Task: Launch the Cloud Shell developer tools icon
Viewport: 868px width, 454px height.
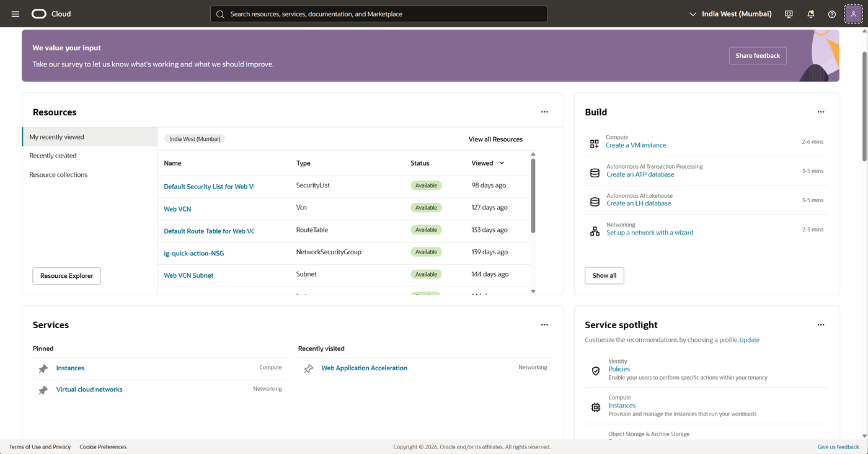Action: coord(789,14)
